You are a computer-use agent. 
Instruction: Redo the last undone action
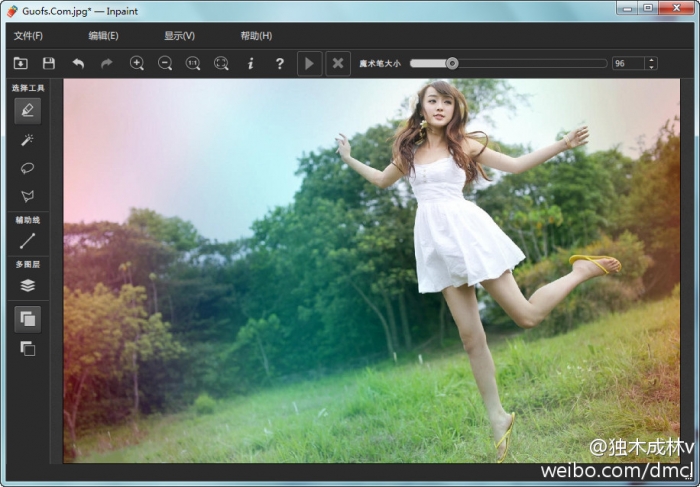[x=107, y=64]
